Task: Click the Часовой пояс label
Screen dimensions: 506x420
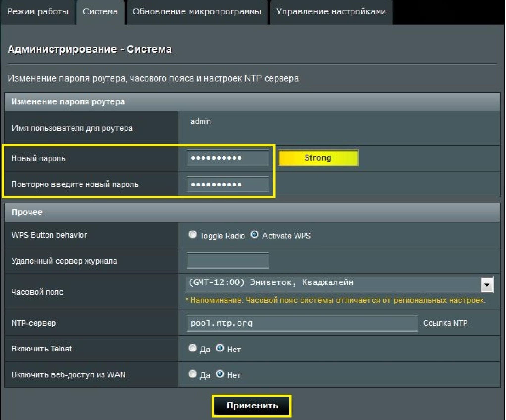Action: 38,292
